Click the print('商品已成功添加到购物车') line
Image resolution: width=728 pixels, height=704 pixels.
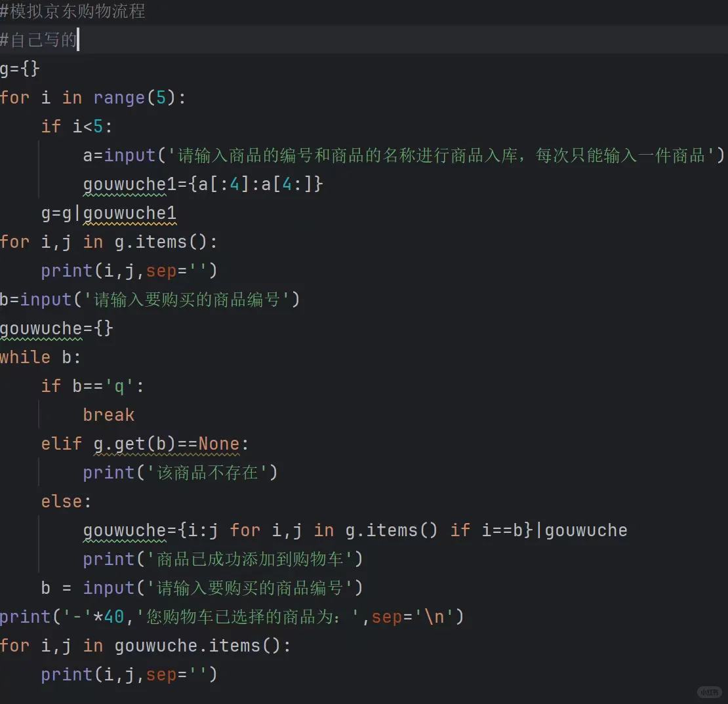(x=223, y=559)
